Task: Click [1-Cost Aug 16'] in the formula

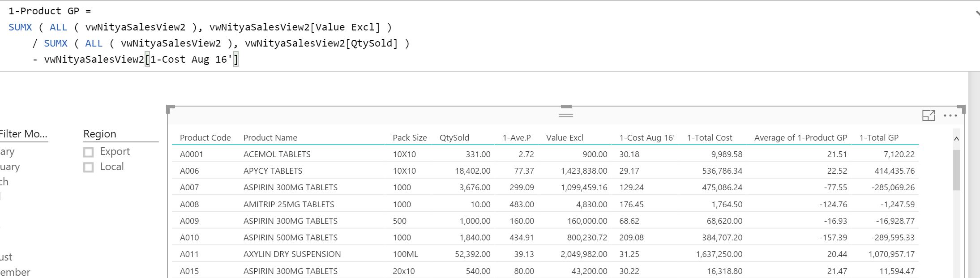Action: (x=192, y=60)
